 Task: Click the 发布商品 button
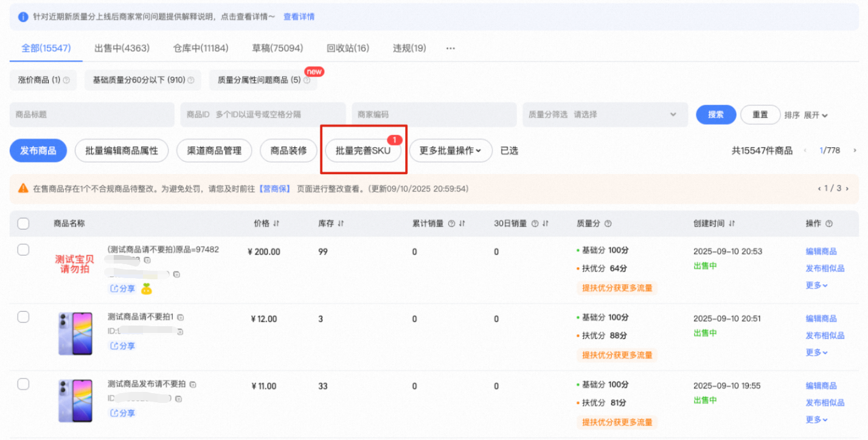point(38,150)
